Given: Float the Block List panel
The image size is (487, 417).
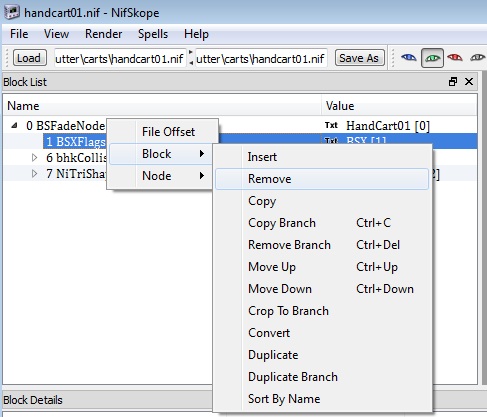Looking at the screenshot, I should [x=453, y=82].
